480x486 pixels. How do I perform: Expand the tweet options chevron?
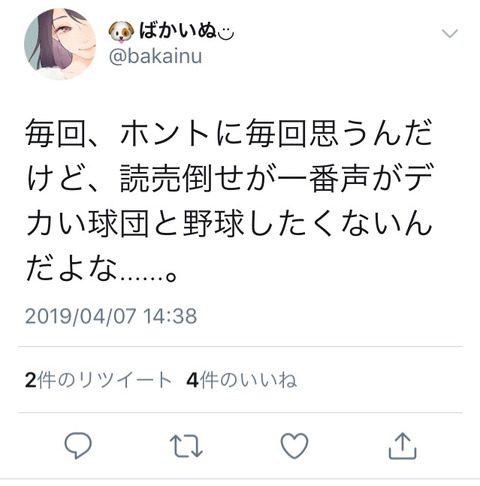(450, 34)
